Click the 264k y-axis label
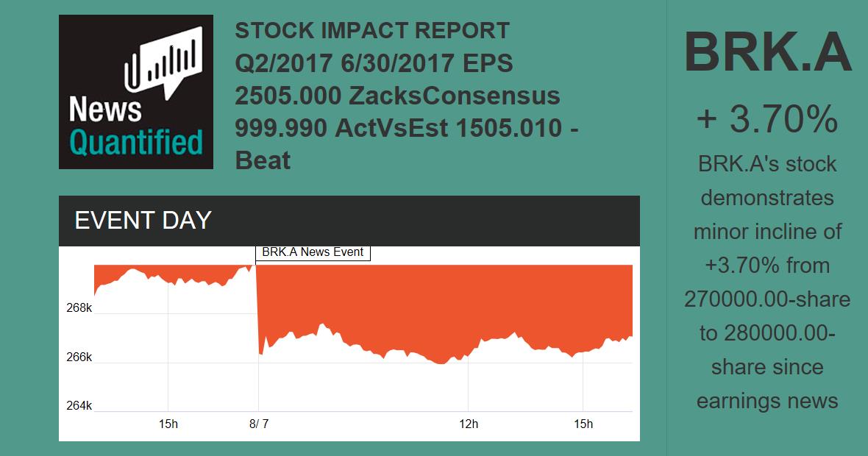Screen dimensions: 868x456 click(79, 405)
